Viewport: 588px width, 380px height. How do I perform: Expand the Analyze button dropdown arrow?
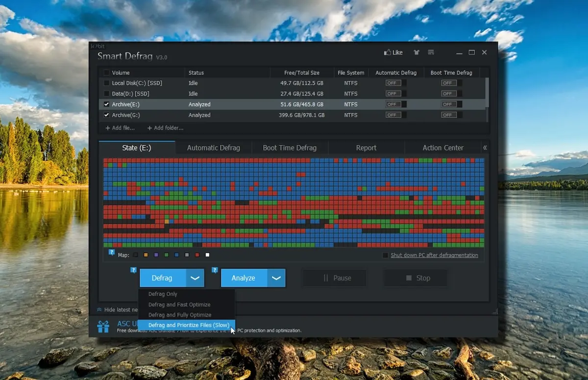[x=276, y=278]
